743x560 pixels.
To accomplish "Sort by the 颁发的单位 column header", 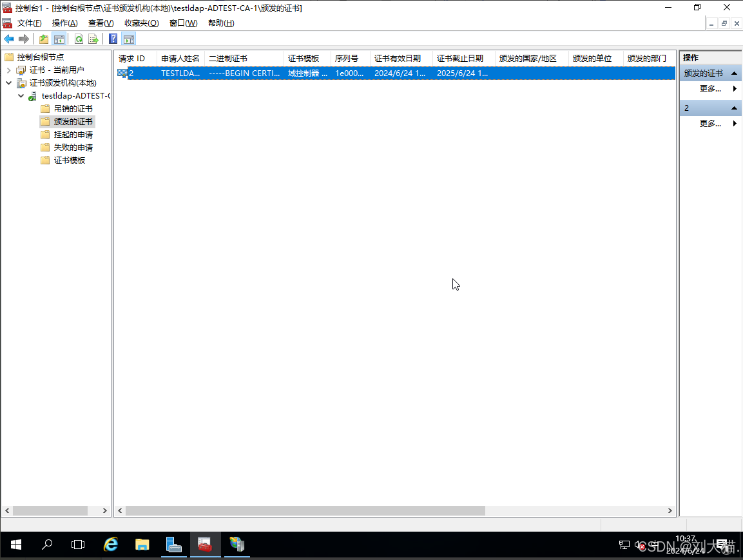I will tap(595, 58).
